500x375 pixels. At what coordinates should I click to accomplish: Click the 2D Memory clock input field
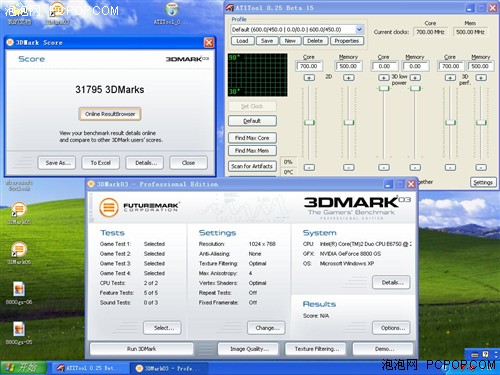click(348, 66)
